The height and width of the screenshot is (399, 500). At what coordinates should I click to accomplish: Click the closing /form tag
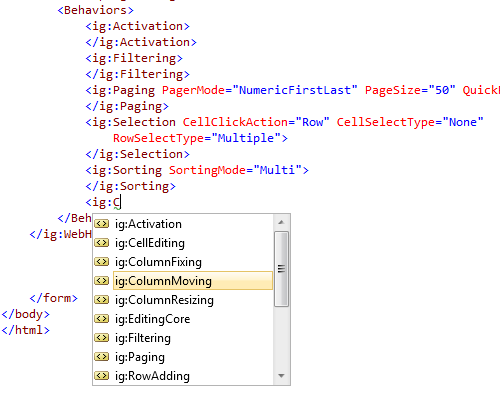(53, 298)
